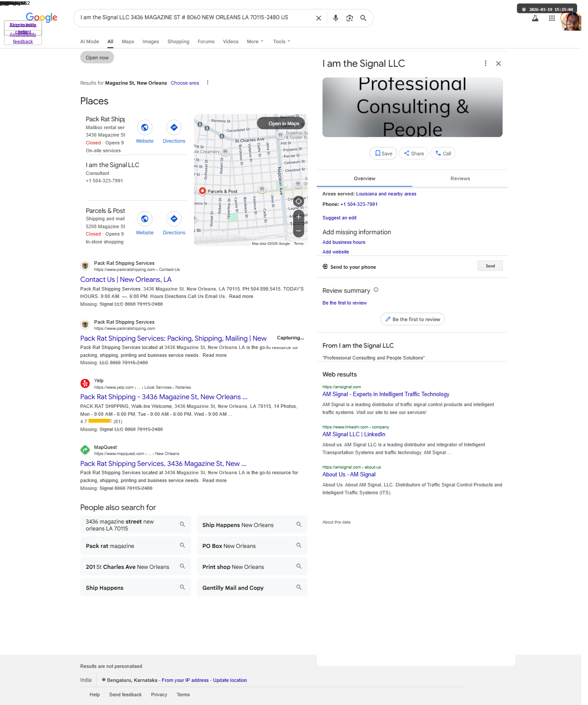Click Louisiana and nearby areas link
The height and width of the screenshot is (705, 588).
386,194
